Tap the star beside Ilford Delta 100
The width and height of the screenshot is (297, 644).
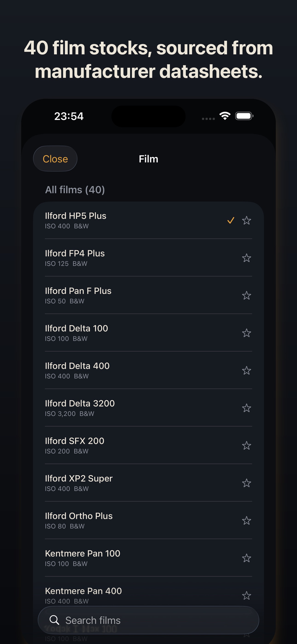coord(247,333)
